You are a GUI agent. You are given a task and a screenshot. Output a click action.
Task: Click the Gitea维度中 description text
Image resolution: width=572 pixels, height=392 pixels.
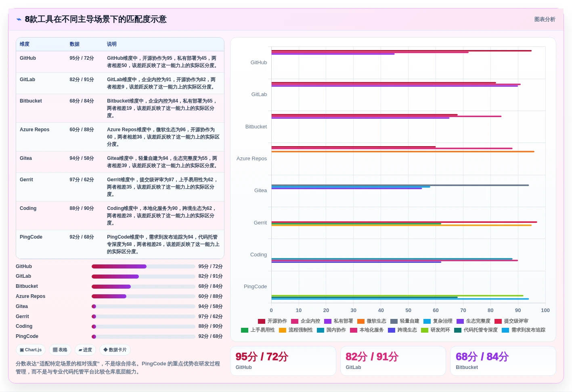[x=163, y=162]
